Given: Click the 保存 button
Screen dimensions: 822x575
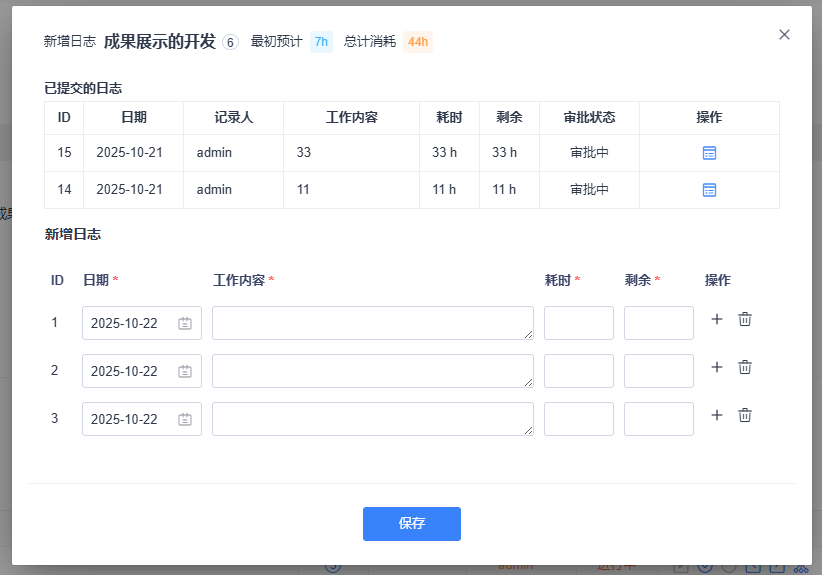Looking at the screenshot, I should click(411, 523).
